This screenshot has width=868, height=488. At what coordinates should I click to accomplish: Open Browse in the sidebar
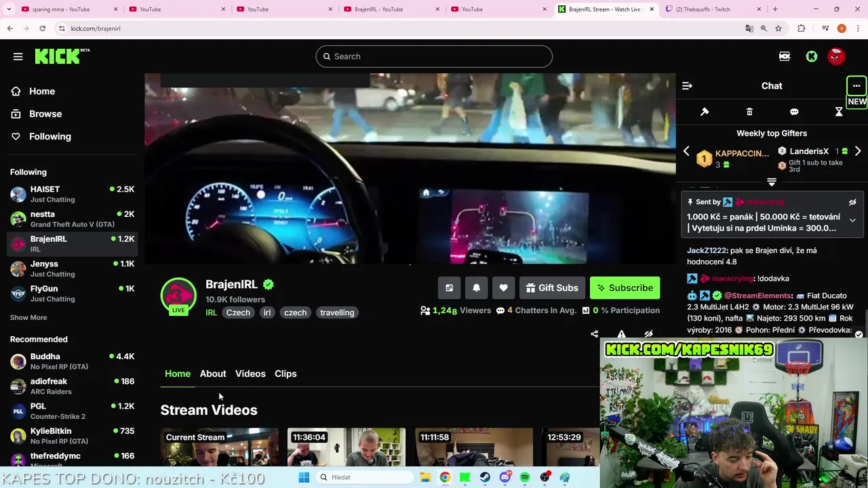pyautogui.click(x=45, y=114)
